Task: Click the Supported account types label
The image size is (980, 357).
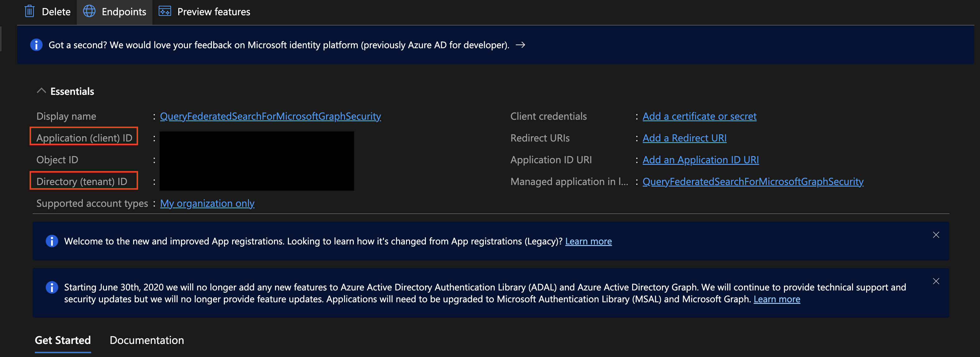Action: pos(92,203)
